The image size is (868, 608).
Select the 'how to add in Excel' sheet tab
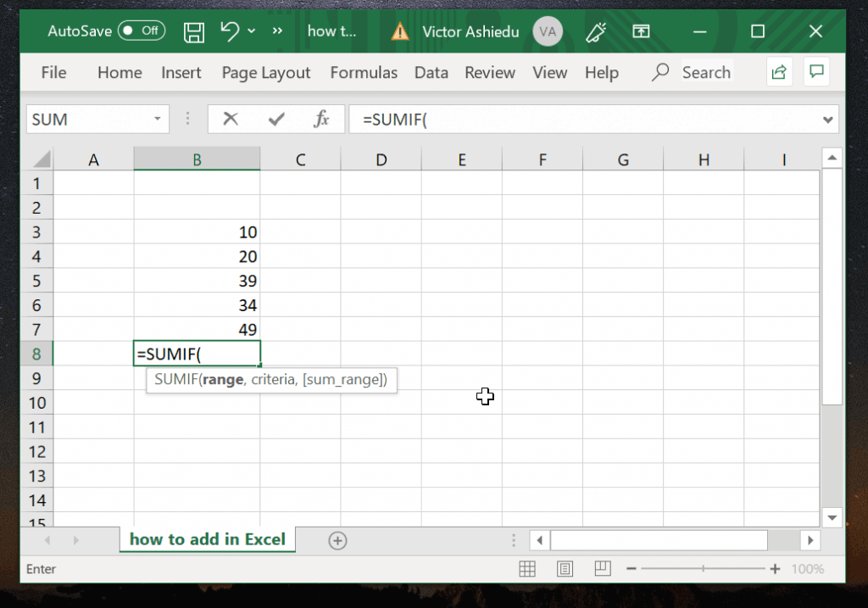(x=208, y=539)
